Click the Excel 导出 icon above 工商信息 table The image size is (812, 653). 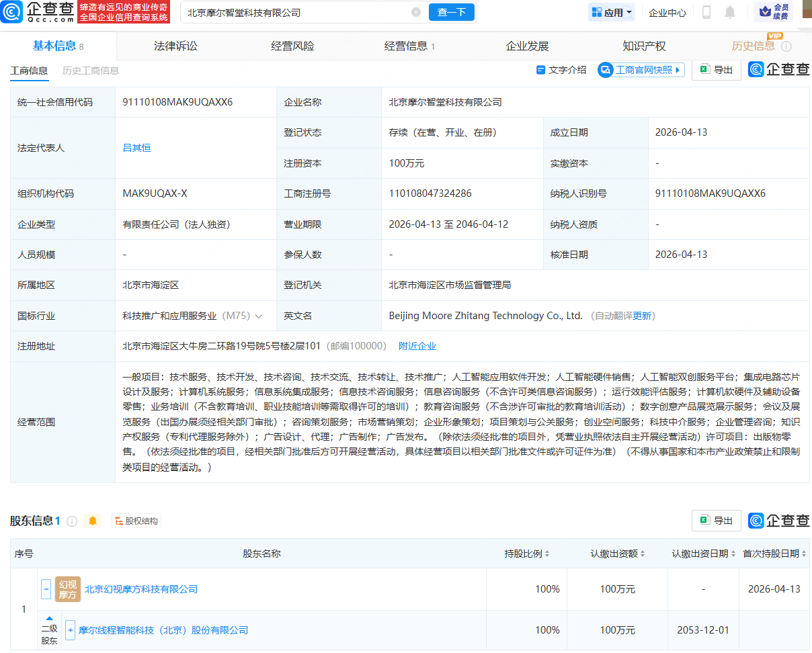(x=716, y=69)
